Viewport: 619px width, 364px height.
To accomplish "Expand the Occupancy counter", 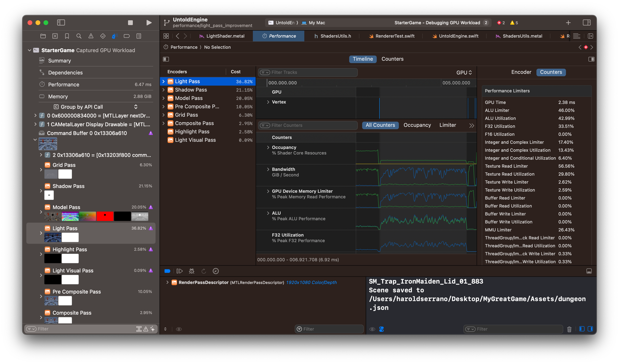I will (x=268, y=147).
